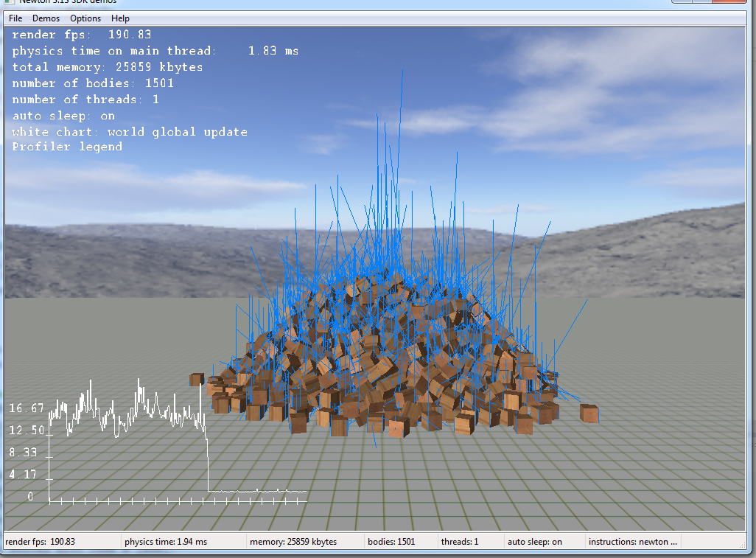Screen dimensions: 756x558
Task: Open the Demos menu
Action: (46, 18)
